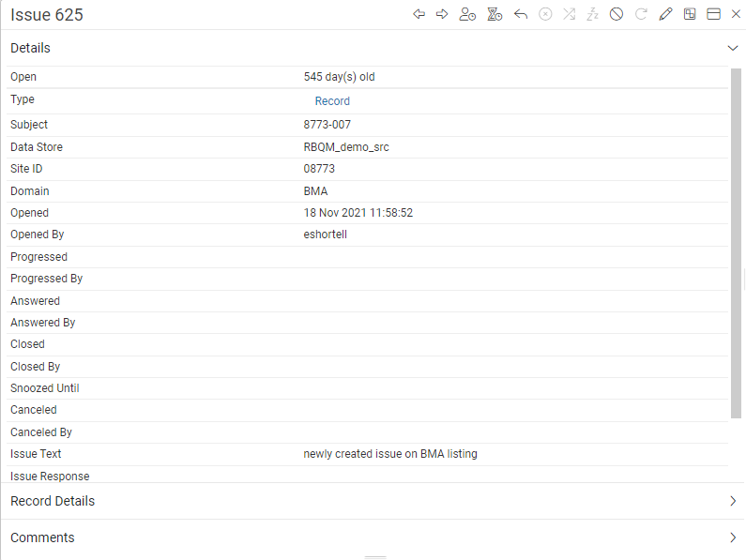The image size is (746, 560).
Task: Click the Progressed By label
Action: 47,279
